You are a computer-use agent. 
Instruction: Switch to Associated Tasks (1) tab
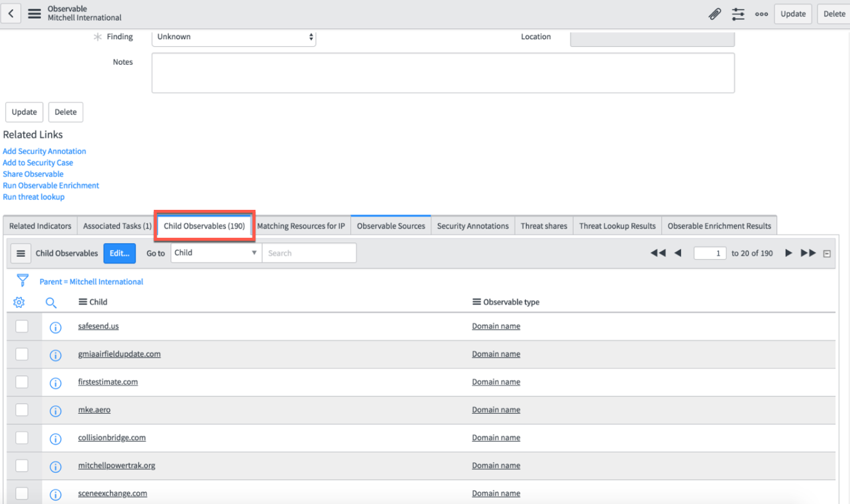click(117, 226)
